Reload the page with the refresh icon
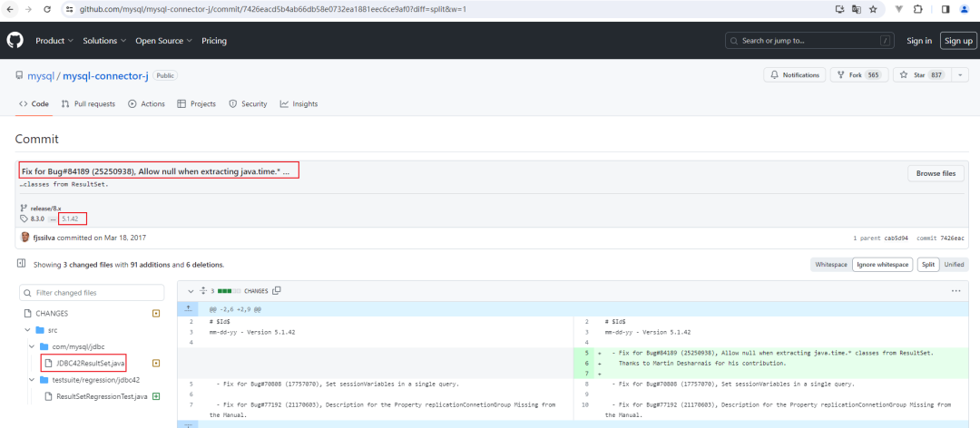This screenshot has height=428, width=980. [x=47, y=9]
